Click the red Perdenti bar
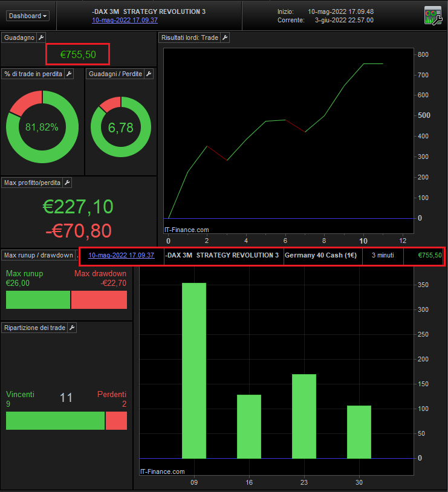 116,421
